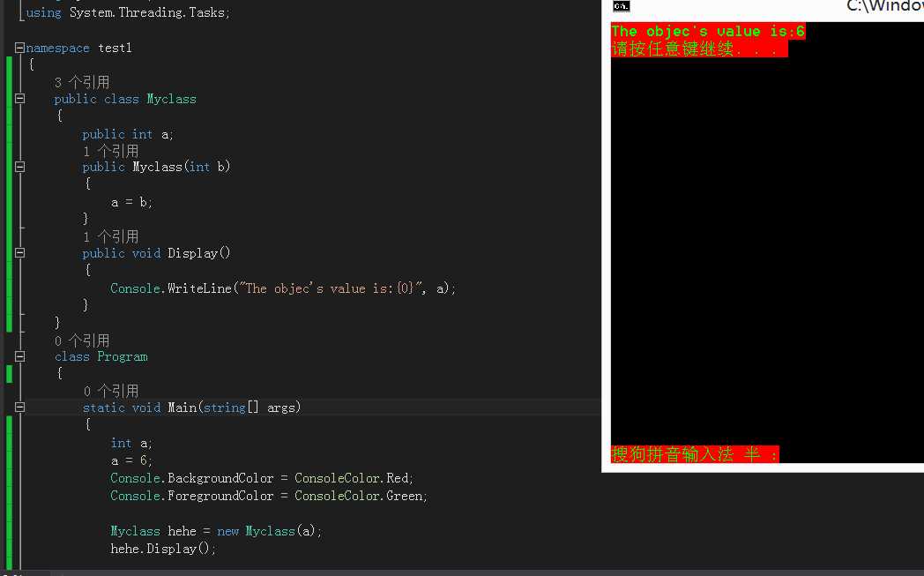Click 'public int a;' field declaration

pos(128,134)
